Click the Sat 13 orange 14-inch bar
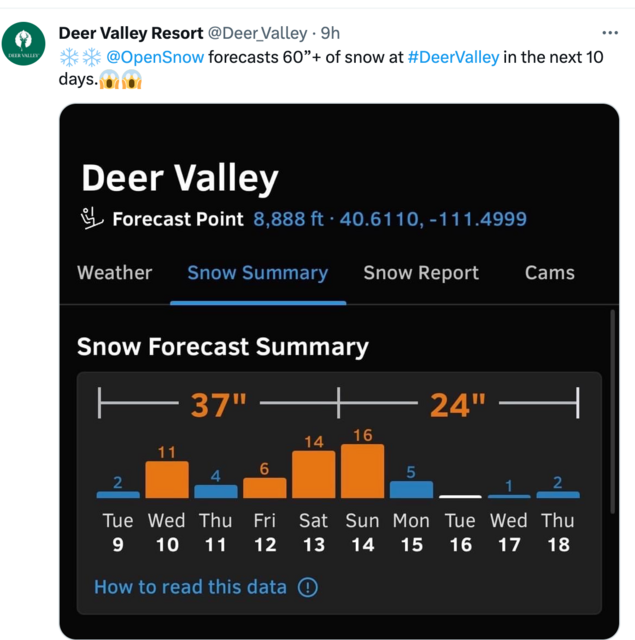The width and height of the screenshot is (635, 640). tap(313, 474)
